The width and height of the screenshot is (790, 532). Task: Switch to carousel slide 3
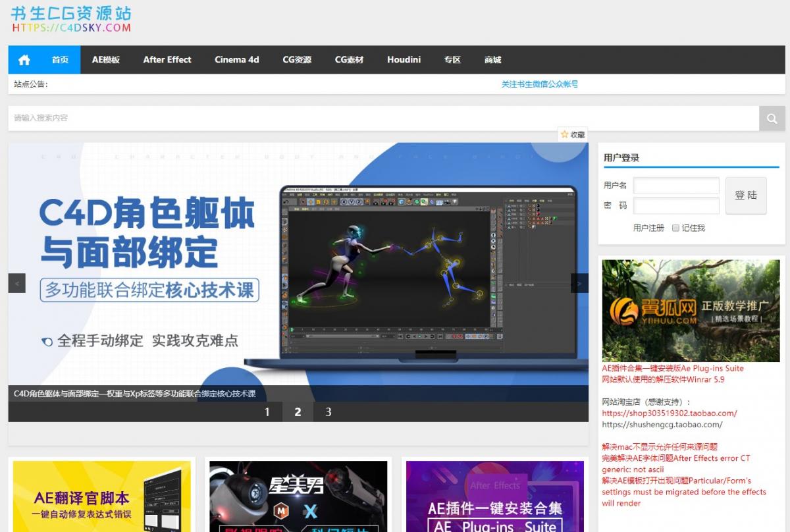328,412
